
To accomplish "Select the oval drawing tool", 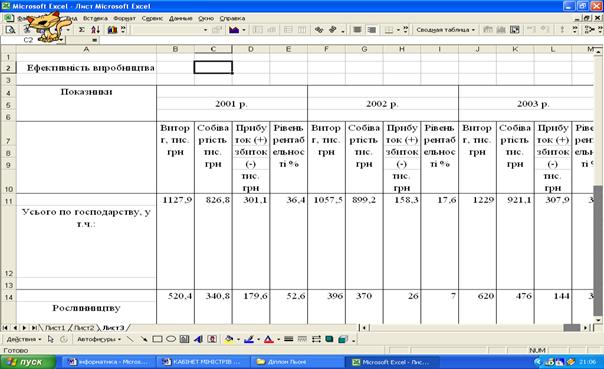I will [171, 339].
